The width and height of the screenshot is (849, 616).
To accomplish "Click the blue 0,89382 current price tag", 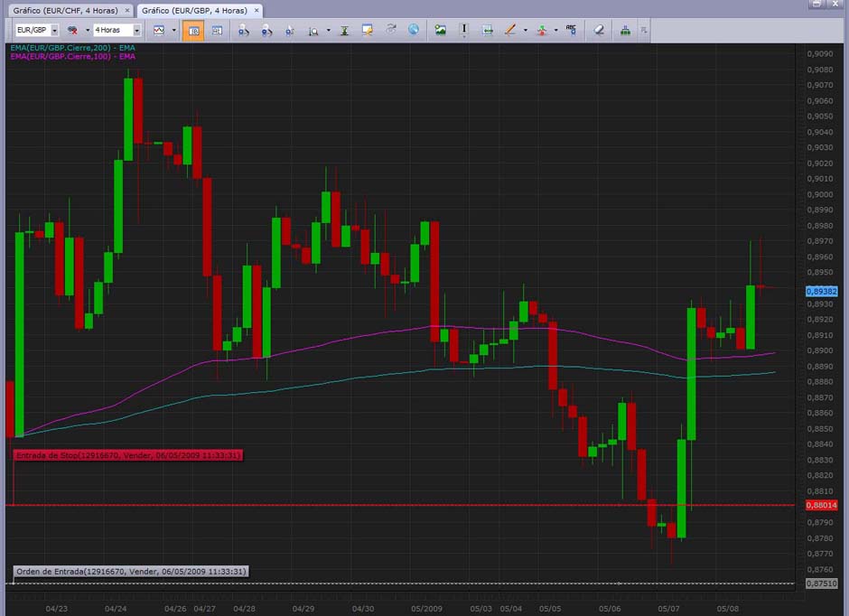I will click(822, 291).
